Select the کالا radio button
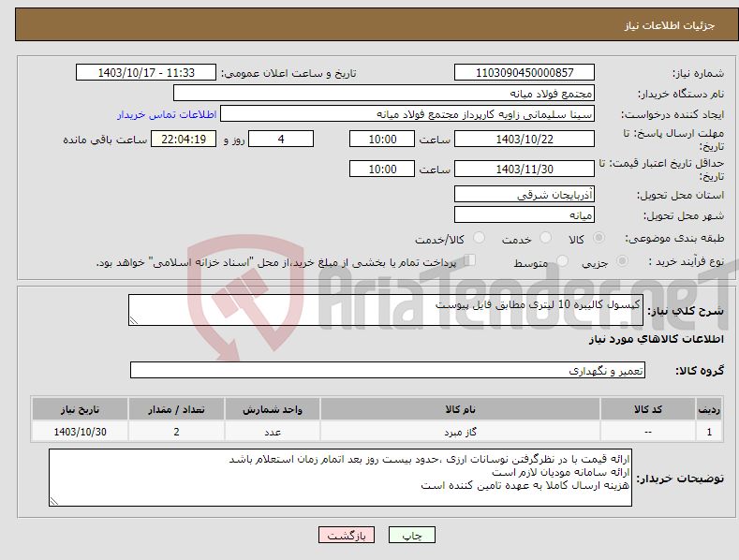 [x=599, y=238]
